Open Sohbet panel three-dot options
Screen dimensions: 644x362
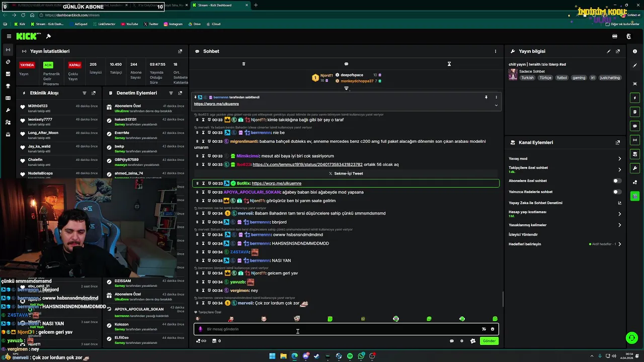[495, 51]
